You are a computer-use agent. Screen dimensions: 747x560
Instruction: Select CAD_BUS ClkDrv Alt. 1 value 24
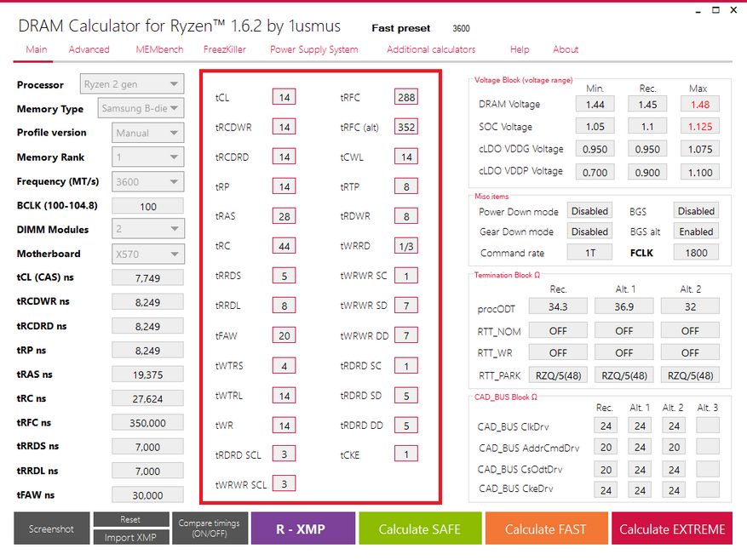click(640, 426)
